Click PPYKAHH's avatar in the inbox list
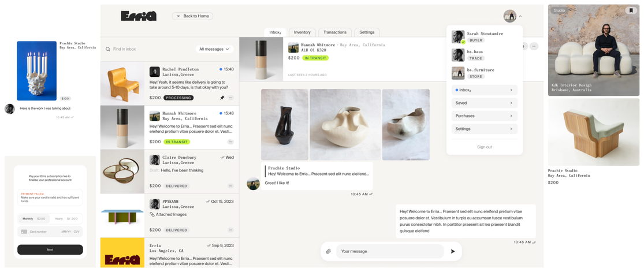The width and height of the screenshot is (644, 272). (155, 204)
